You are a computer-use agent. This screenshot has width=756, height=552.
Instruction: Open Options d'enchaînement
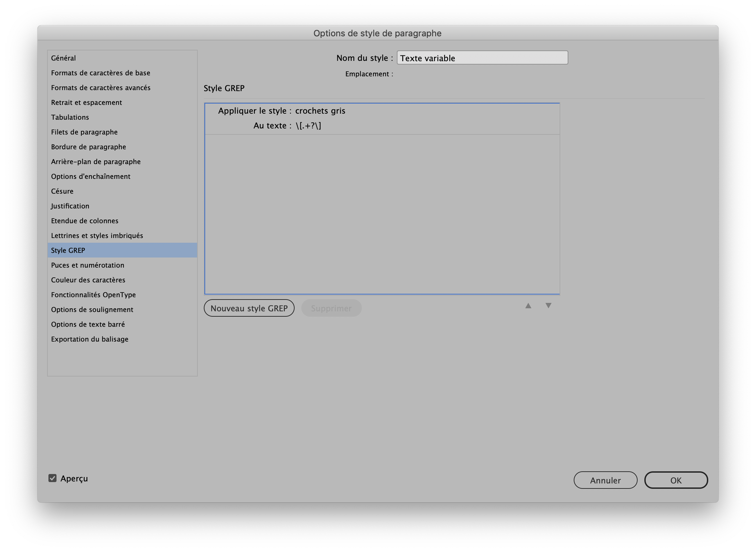[122, 176]
